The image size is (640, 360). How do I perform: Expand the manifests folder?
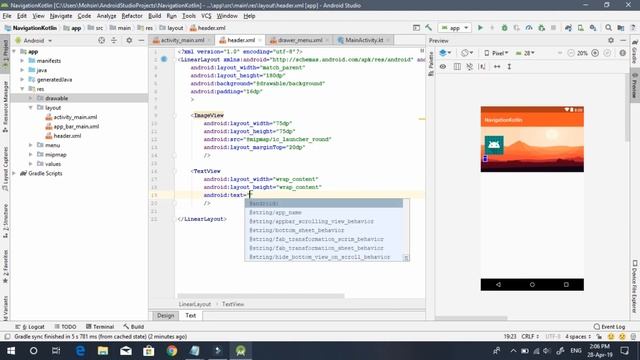[22, 61]
